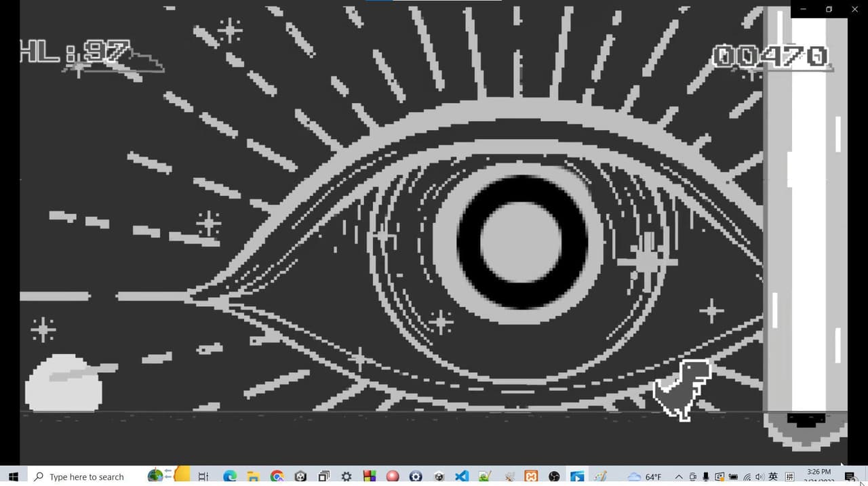
Task: Open Google Chrome from the taskbar
Action: [277, 477]
